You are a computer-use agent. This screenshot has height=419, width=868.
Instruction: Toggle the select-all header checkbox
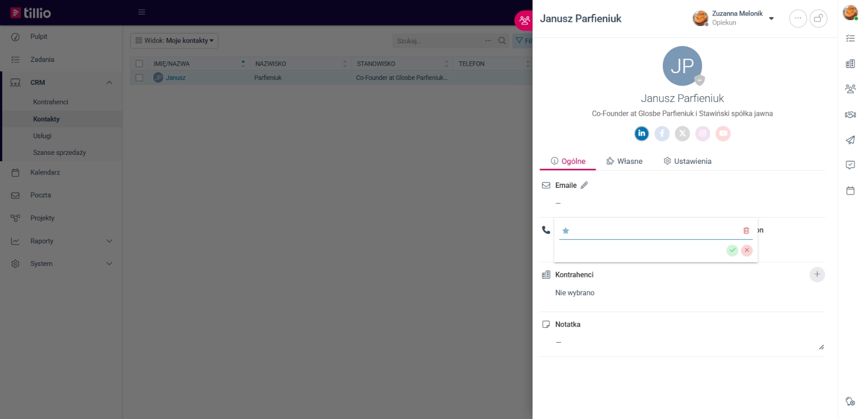[139, 64]
